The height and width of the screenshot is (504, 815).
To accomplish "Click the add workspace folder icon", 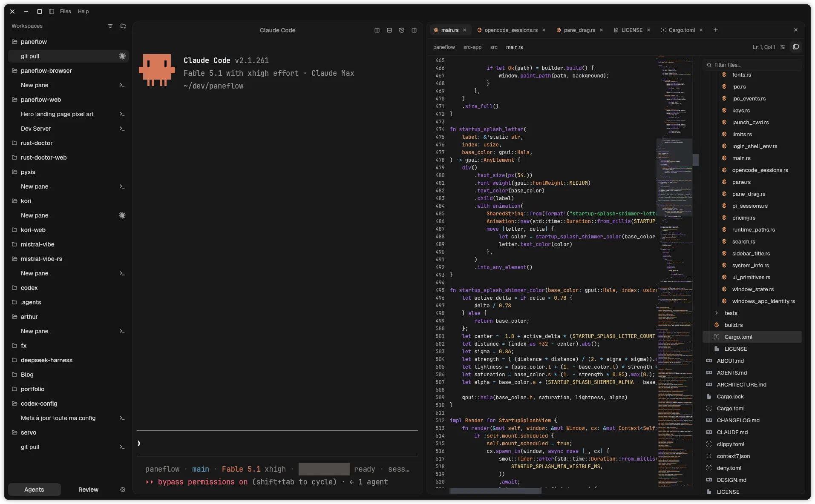I will coord(123,26).
